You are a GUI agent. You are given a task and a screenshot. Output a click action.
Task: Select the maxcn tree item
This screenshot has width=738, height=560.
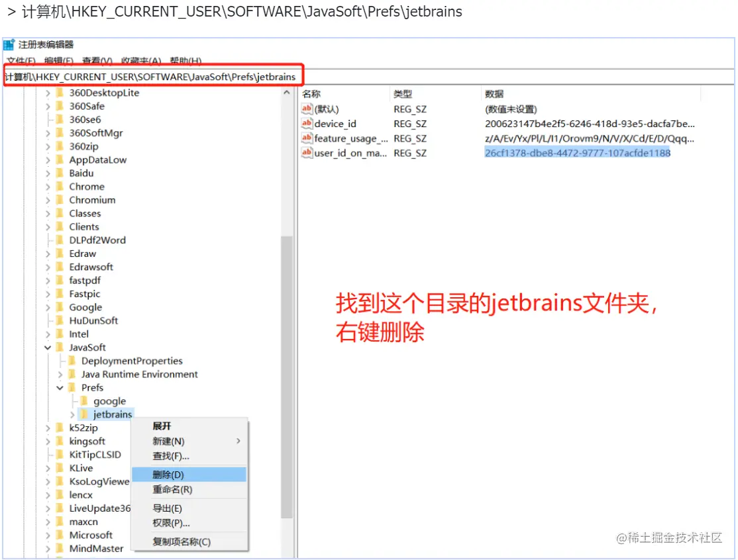click(x=83, y=522)
